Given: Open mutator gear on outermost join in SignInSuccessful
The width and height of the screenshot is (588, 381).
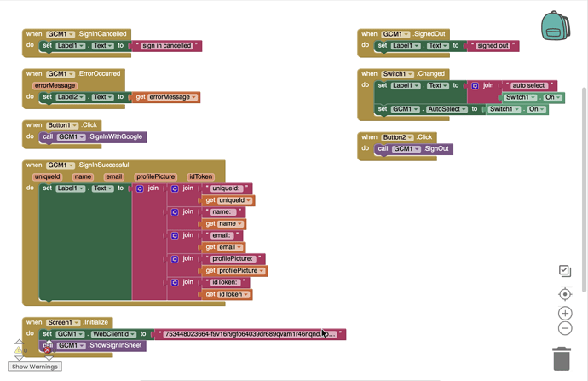Looking at the screenshot, I should 140,188.
